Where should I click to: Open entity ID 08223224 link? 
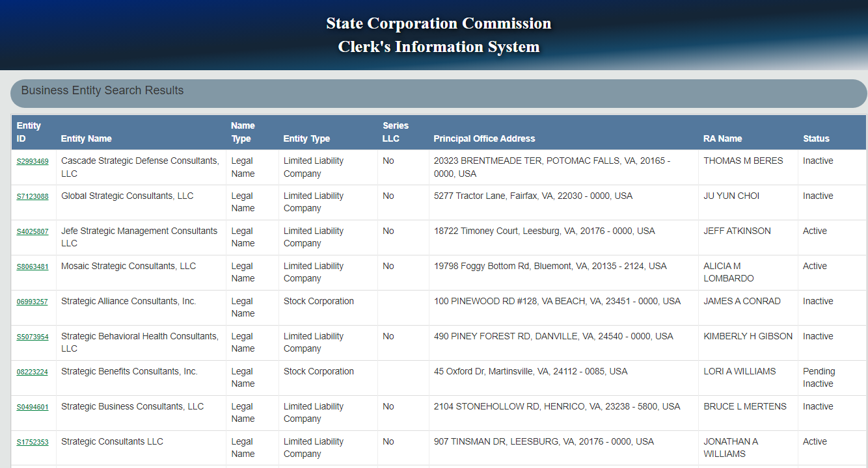click(33, 372)
